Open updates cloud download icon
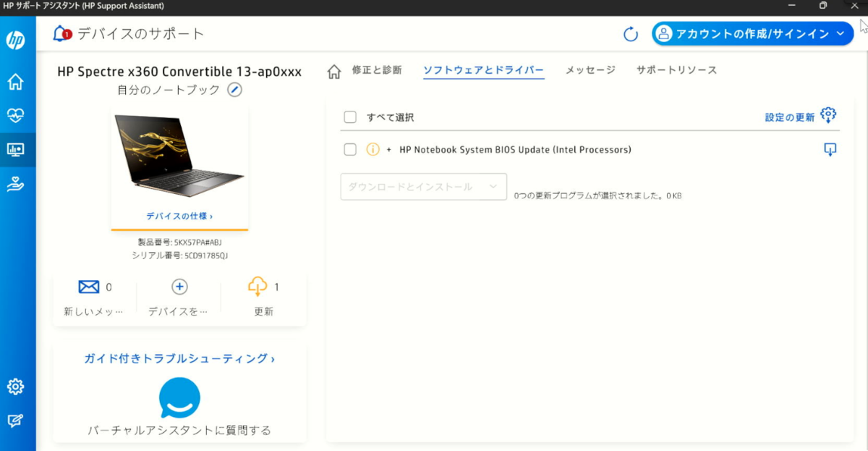868x451 pixels. (257, 287)
